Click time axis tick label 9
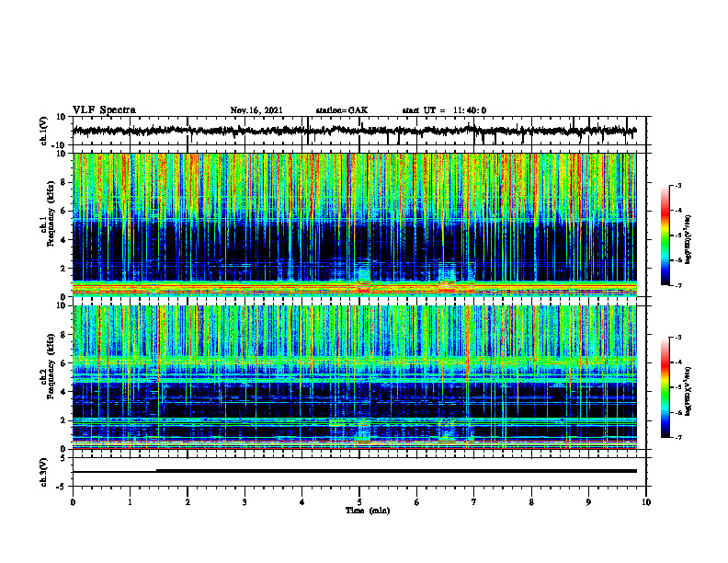Viewport: 728px width, 563px height. 588,502
